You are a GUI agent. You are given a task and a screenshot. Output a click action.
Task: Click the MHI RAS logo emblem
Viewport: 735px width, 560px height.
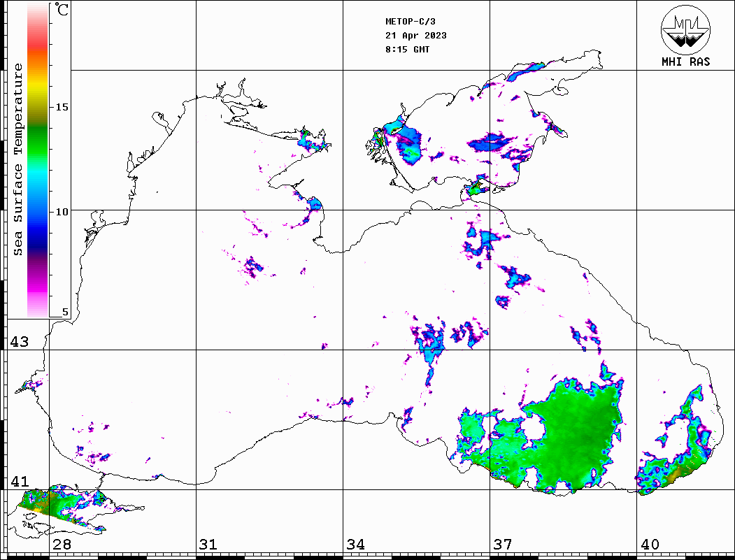coord(685,29)
